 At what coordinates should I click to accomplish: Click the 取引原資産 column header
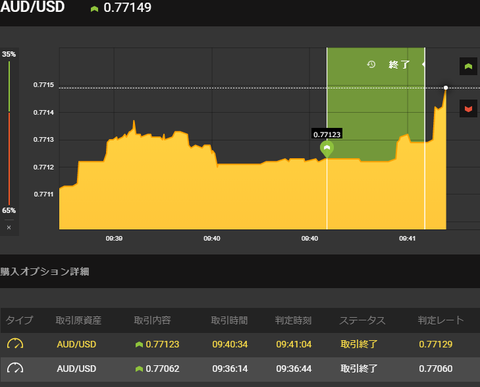(x=78, y=320)
